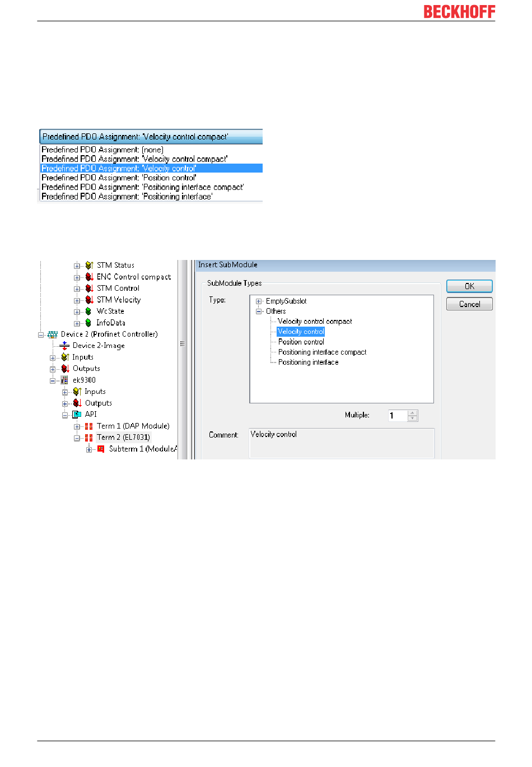Collapse the Device 2 (Profinet Controller) node
Image resolution: width=532 pixels, height=767 pixels.
click(x=41, y=335)
